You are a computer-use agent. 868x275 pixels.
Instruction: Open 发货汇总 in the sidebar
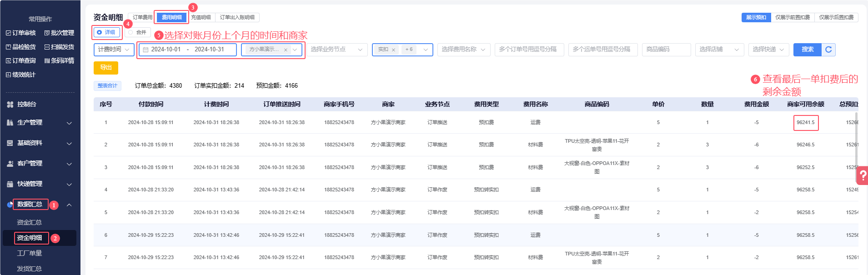coord(29,269)
